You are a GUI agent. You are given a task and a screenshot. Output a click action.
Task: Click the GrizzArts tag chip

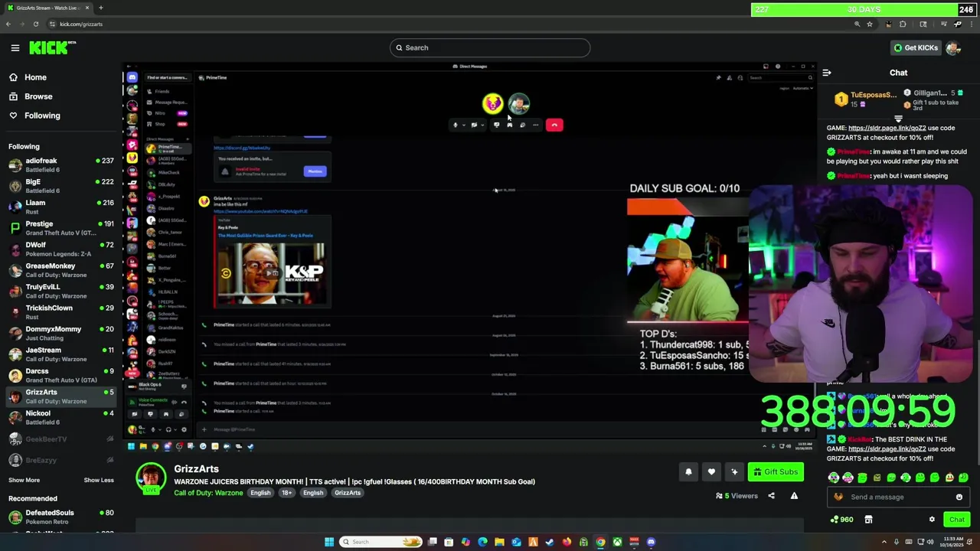(x=347, y=493)
